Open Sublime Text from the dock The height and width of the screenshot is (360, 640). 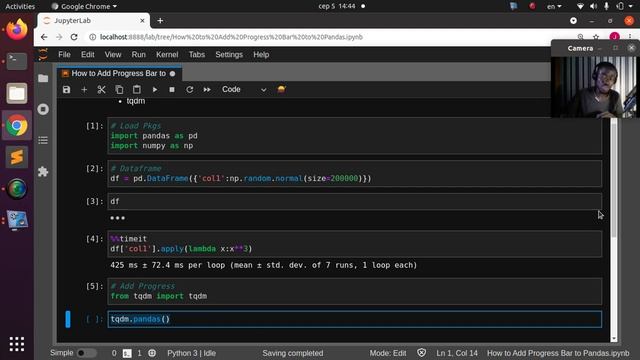coord(17,157)
